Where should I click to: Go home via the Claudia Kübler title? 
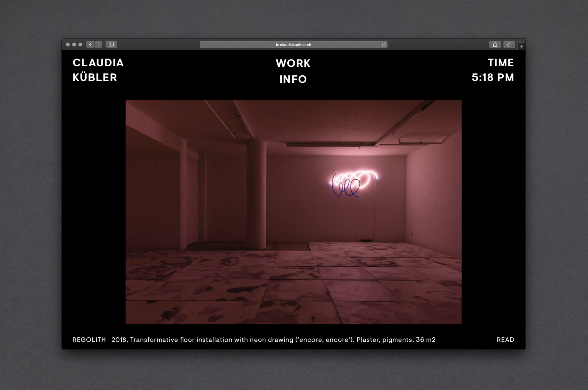click(x=98, y=70)
